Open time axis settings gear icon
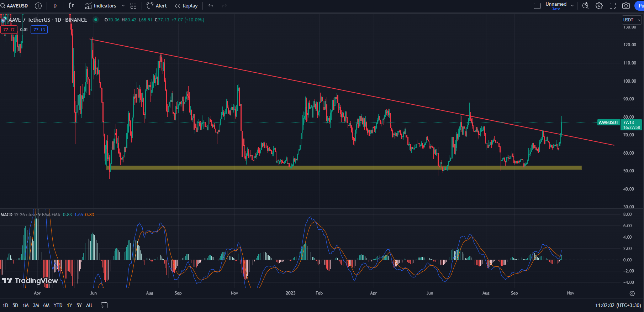The height and width of the screenshot is (312, 644). pyautogui.click(x=632, y=293)
